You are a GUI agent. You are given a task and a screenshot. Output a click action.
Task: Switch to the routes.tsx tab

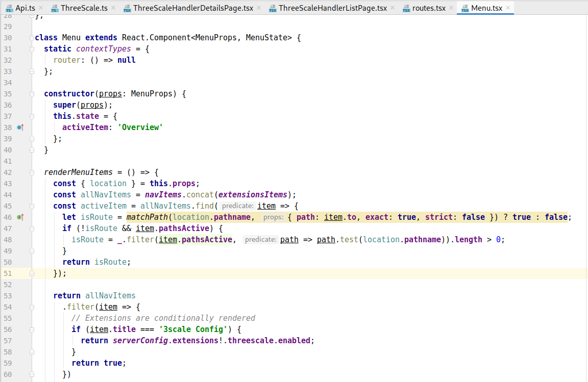[429, 8]
